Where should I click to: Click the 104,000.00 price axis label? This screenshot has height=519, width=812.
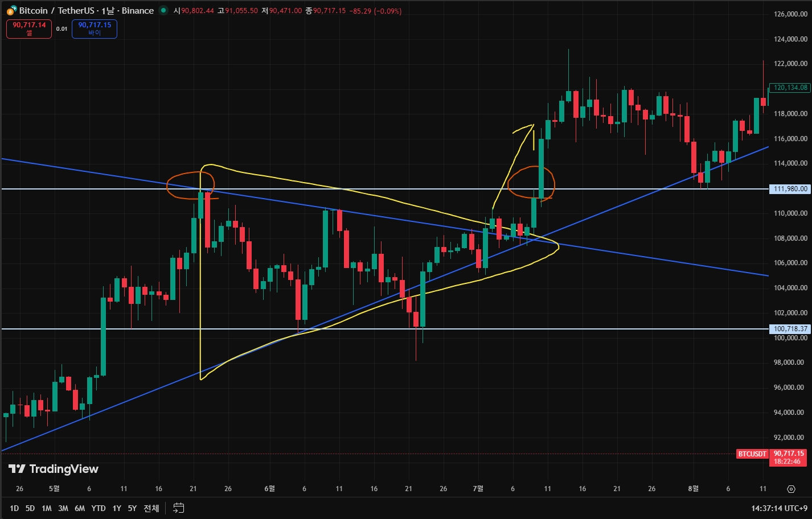790,288
